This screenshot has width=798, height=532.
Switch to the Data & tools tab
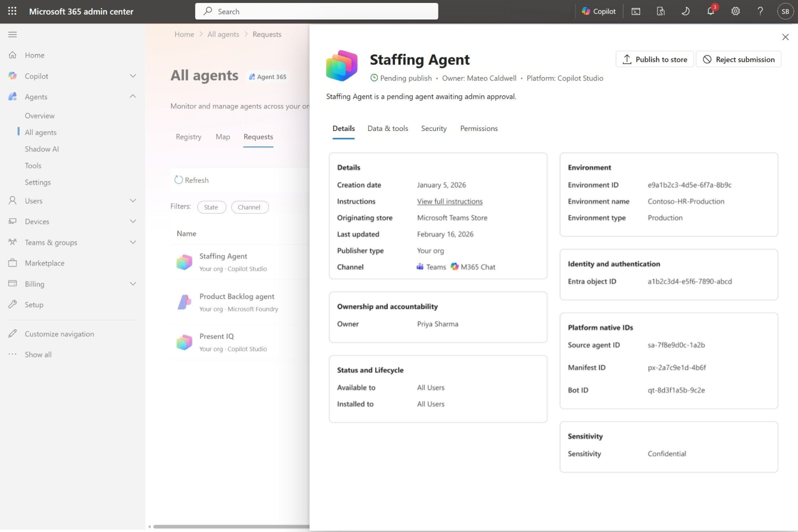[x=388, y=128]
